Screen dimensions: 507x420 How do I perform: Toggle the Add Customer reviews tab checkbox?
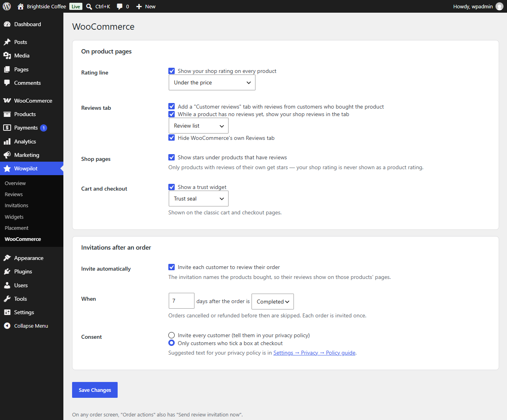pyautogui.click(x=172, y=106)
